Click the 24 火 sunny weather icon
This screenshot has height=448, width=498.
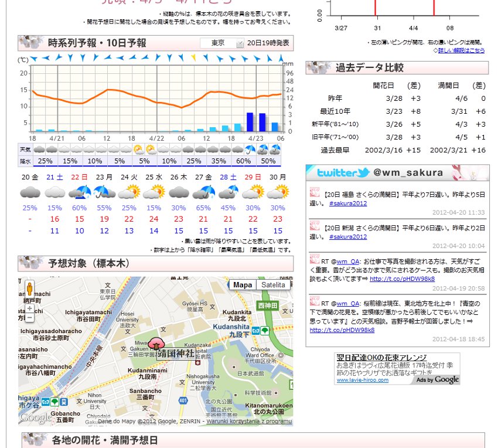point(129,192)
